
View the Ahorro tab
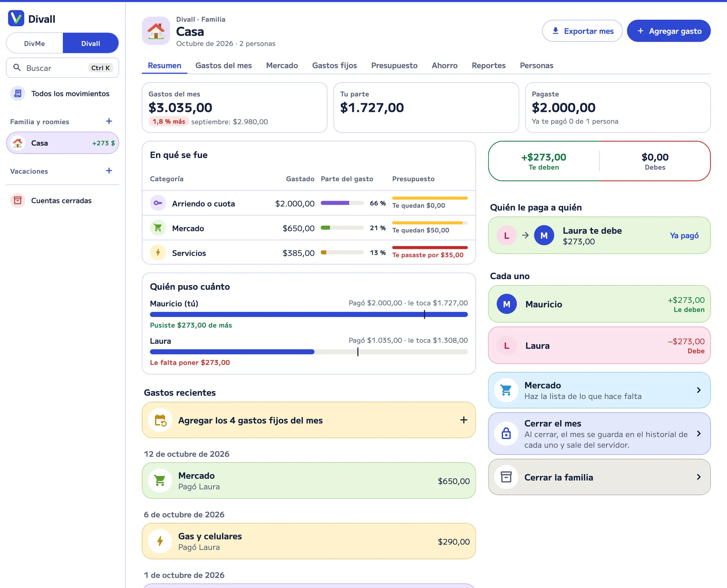coord(445,65)
